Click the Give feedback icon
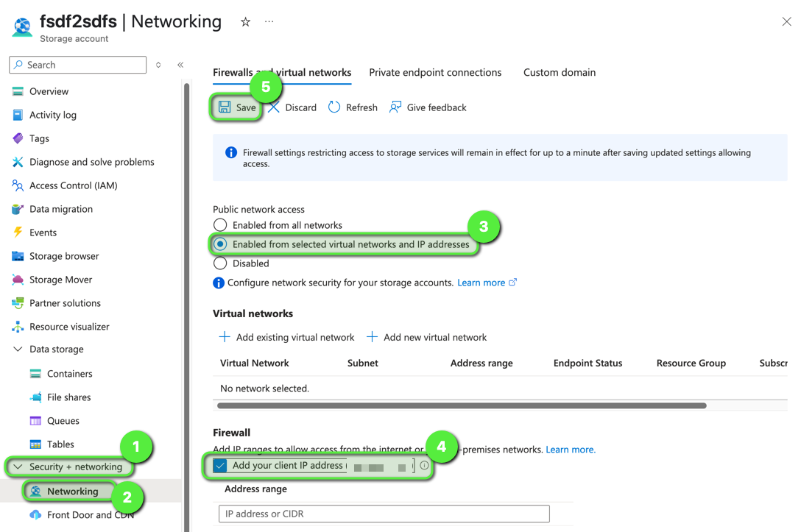The image size is (801, 532). pyautogui.click(x=396, y=107)
